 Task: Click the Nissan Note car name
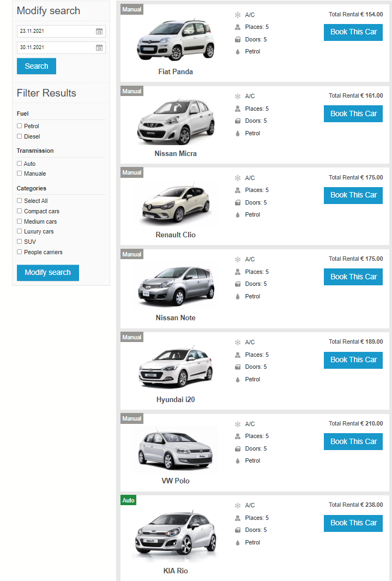click(176, 318)
